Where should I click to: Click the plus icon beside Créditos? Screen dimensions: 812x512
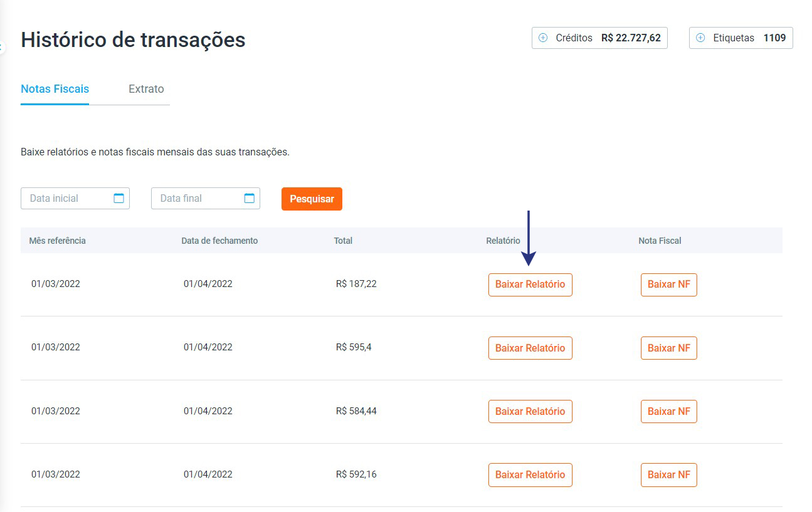coord(543,38)
